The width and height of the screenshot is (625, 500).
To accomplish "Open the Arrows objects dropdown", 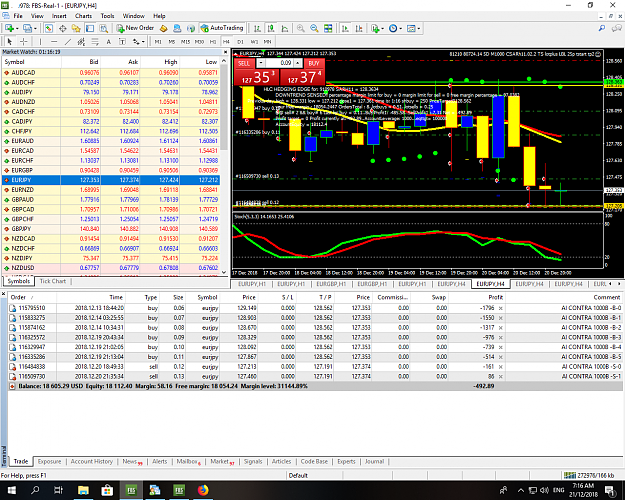I will pos(138,41).
